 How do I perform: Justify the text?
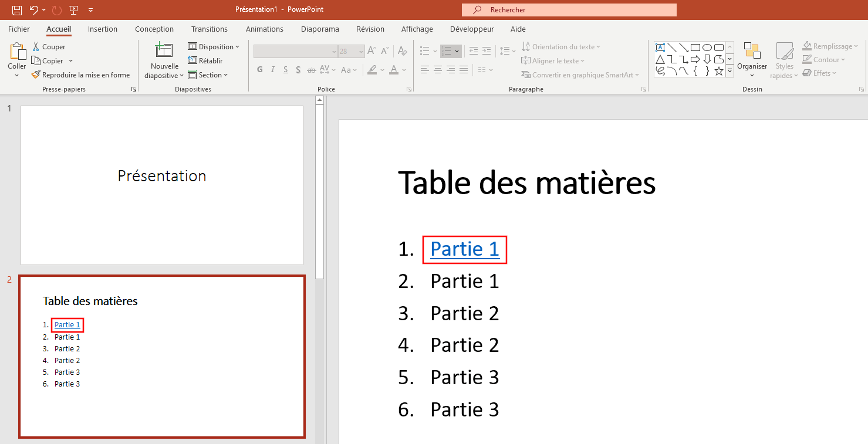(464, 70)
